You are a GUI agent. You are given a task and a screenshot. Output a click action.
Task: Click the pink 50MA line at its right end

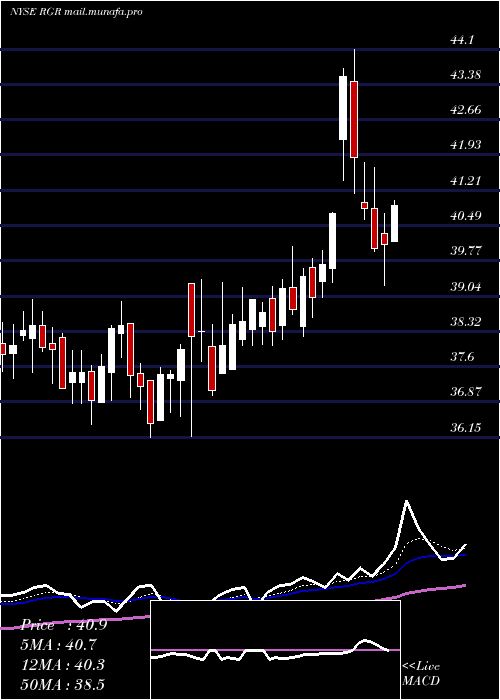(x=464, y=585)
